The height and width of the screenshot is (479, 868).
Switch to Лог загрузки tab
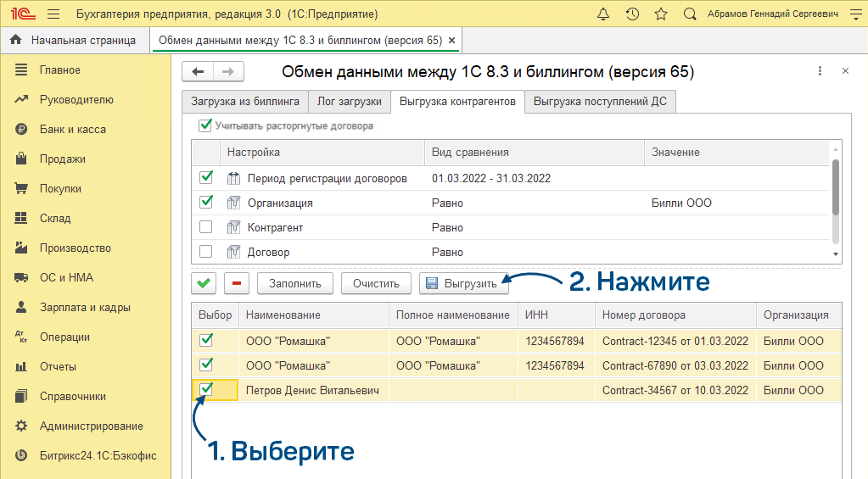pyautogui.click(x=350, y=102)
